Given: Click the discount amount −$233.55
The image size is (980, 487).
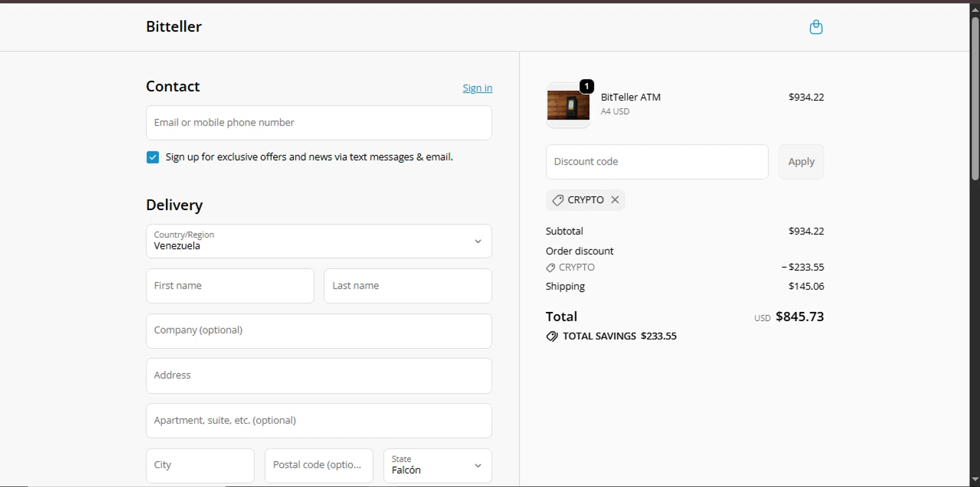Looking at the screenshot, I should [x=802, y=268].
